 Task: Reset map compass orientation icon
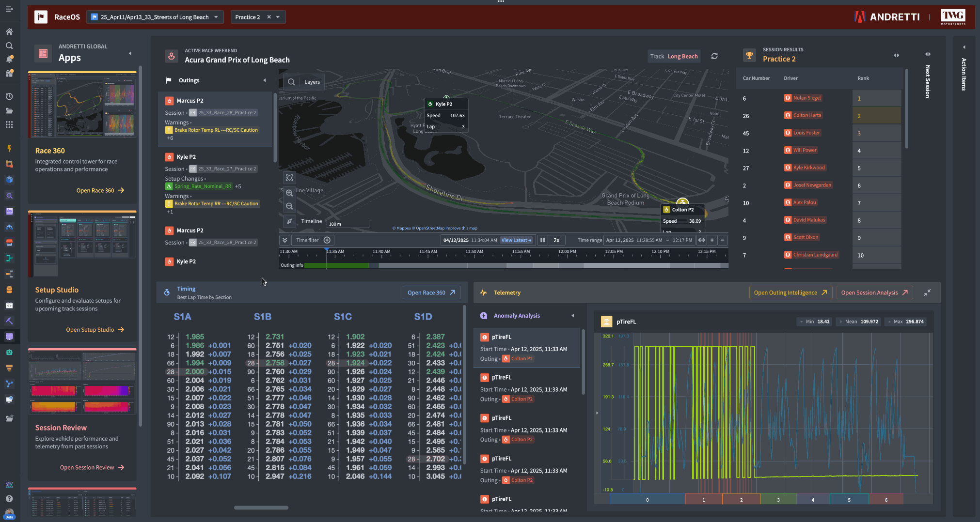pyautogui.click(x=289, y=221)
